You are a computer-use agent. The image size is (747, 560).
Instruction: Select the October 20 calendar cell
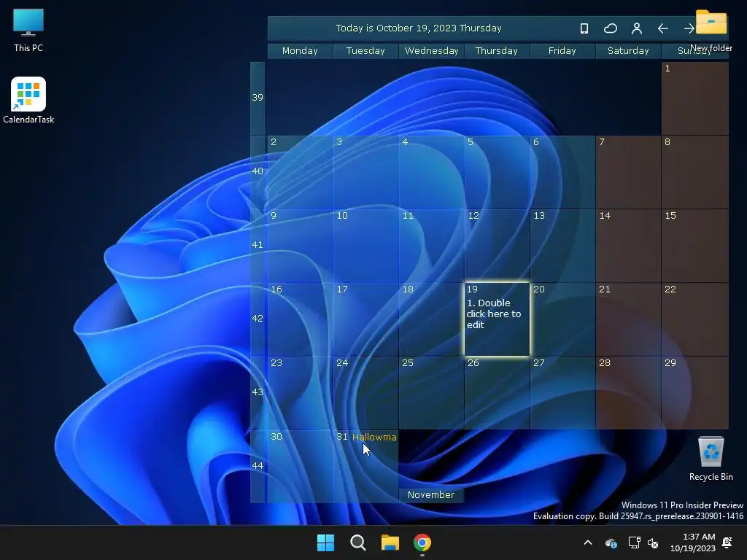coord(562,319)
